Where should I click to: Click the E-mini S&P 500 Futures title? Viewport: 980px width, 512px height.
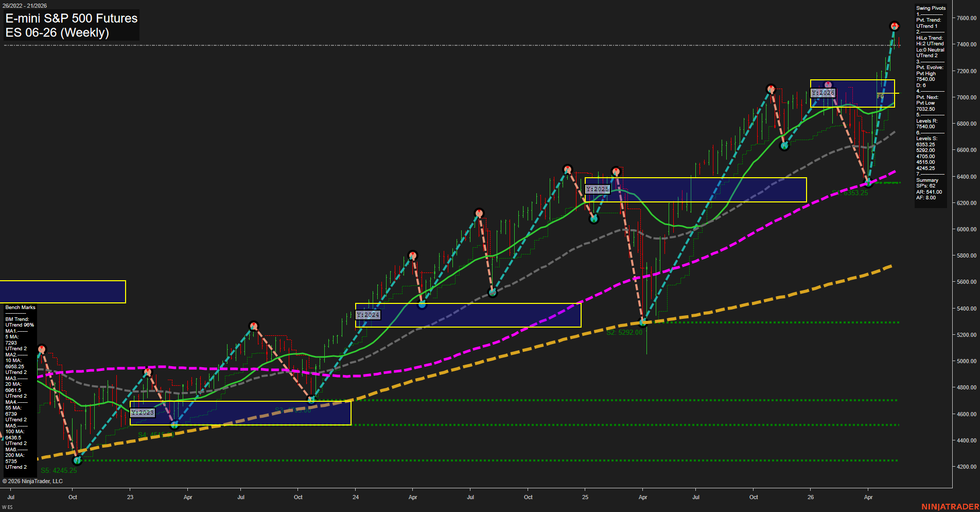point(72,18)
